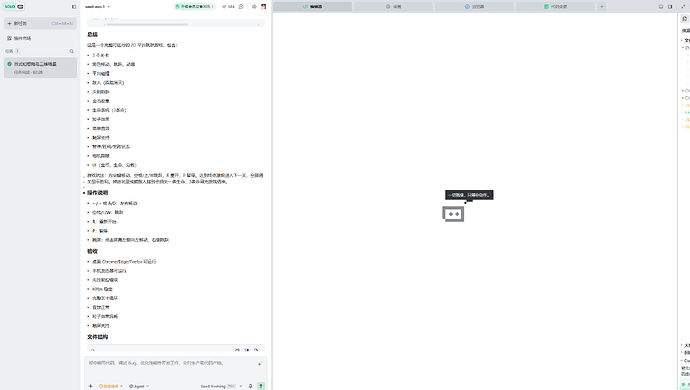
Task: Send the message with the green arrow button
Action: [x=261, y=386]
